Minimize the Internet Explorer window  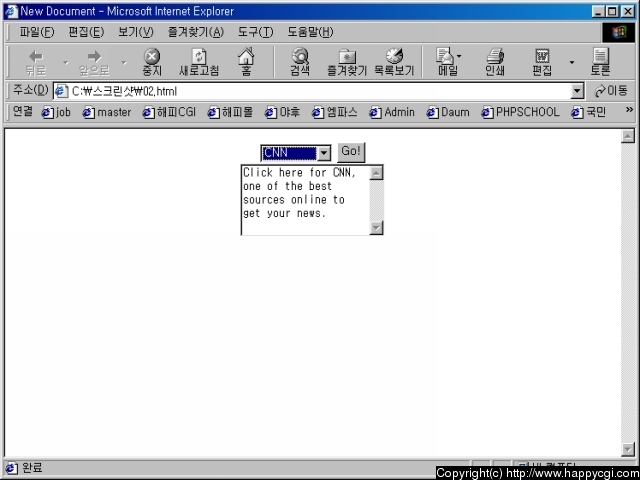pyautogui.click(x=598, y=11)
